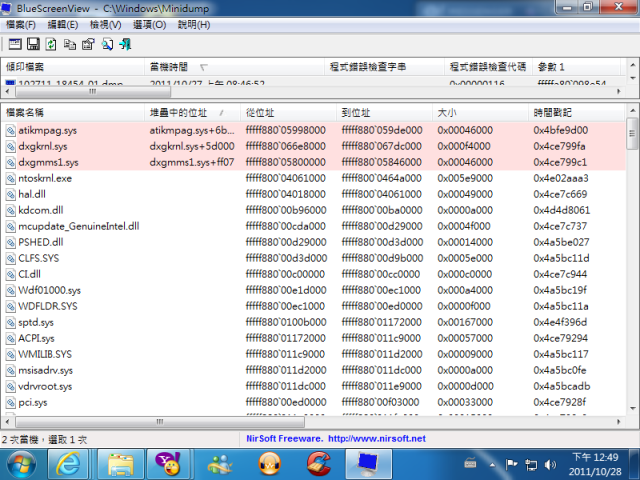This screenshot has width=640, height=480.
Task: Click stack address dxgmms1.sys+ff07
Action: [191, 162]
